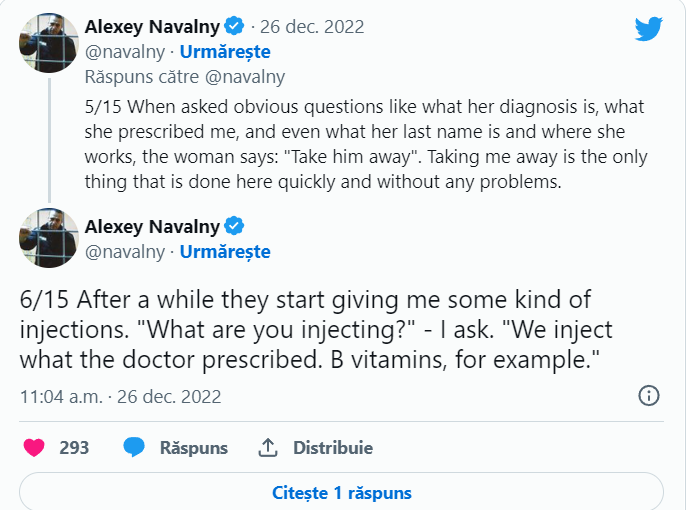686x510 pixels.
Task: Follow via Urmărește in first tweet
Action: (225, 52)
